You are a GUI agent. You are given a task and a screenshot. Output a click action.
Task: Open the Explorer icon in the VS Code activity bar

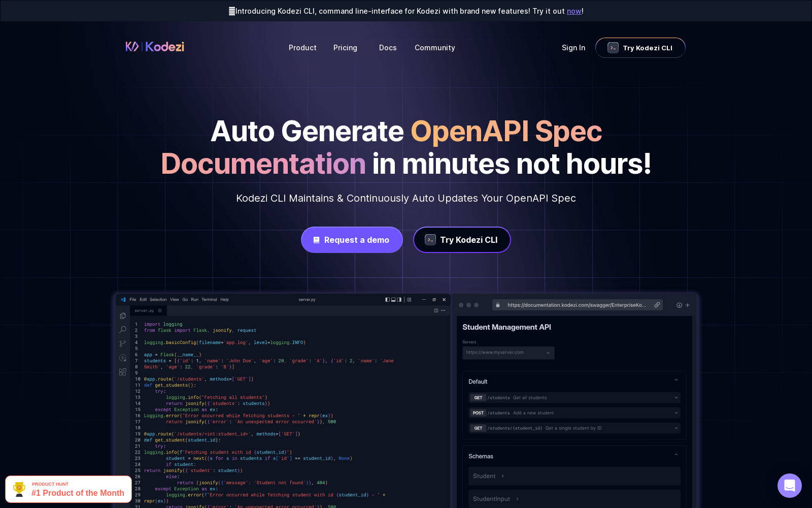pyautogui.click(x=123, y=316)
